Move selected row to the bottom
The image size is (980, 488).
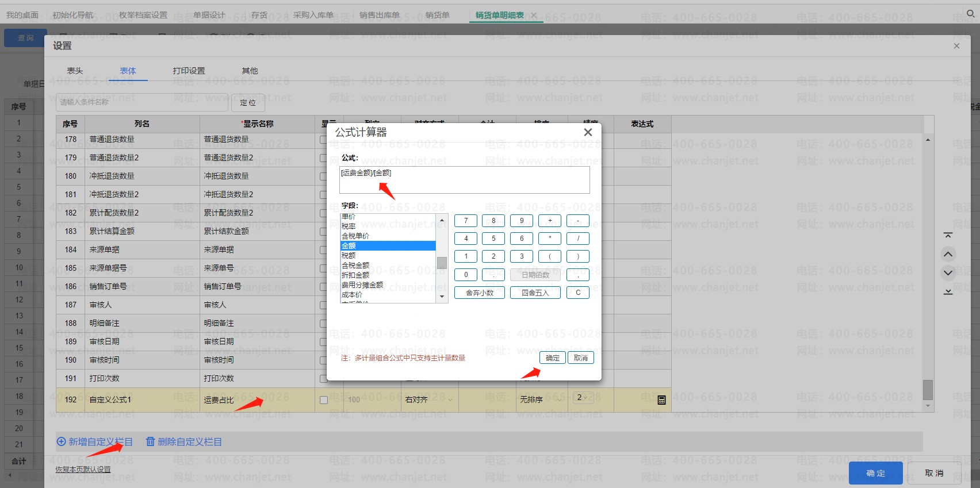pos(948,292)
